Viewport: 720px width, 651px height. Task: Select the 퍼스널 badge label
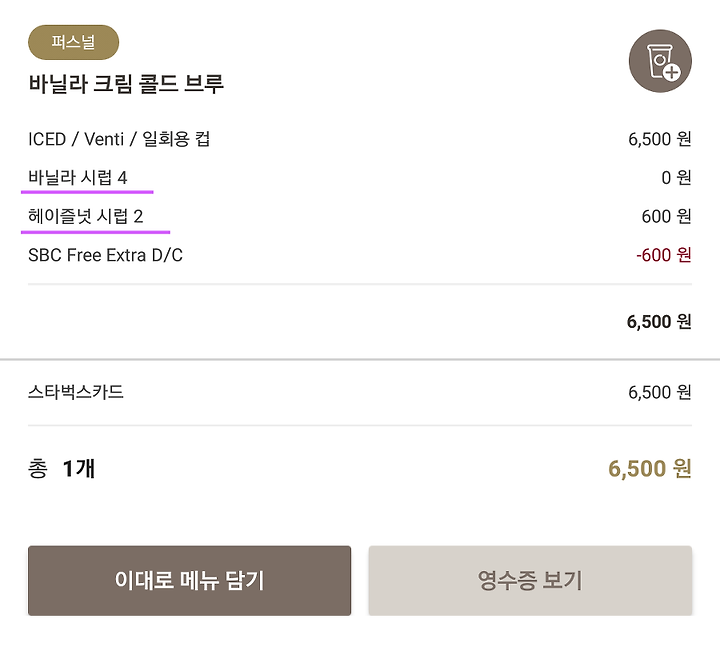[x=73, y=42]
